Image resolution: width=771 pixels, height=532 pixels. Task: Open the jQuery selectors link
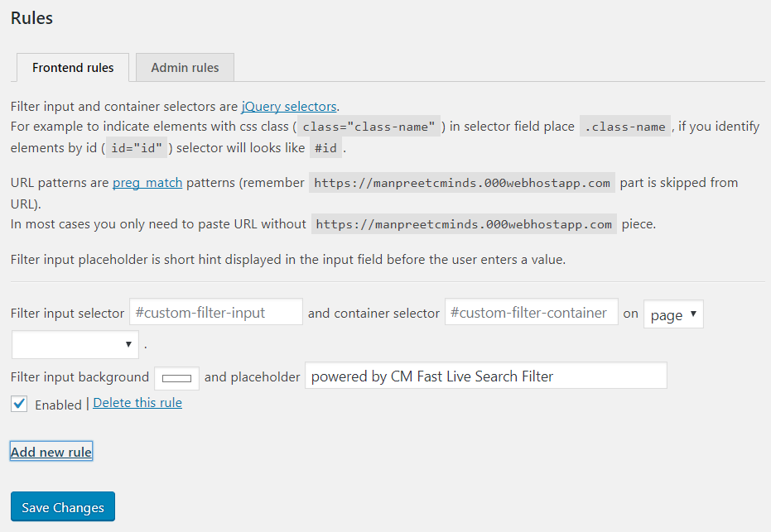pos(288,106)
